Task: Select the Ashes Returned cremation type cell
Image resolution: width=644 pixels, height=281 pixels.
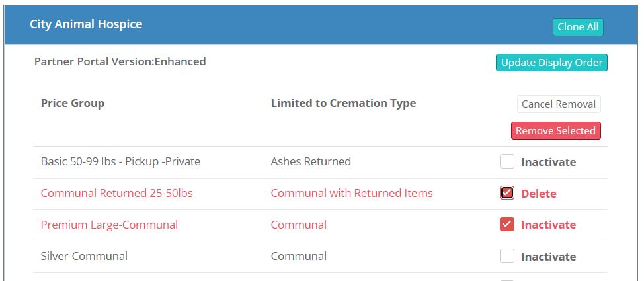Action: 311,161
